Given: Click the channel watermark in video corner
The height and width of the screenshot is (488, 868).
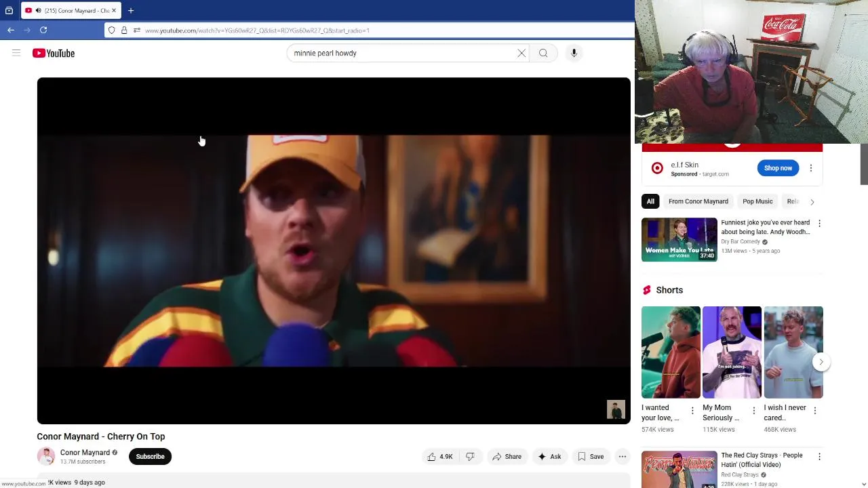Looking at the screenshot, I should [616, 409].
